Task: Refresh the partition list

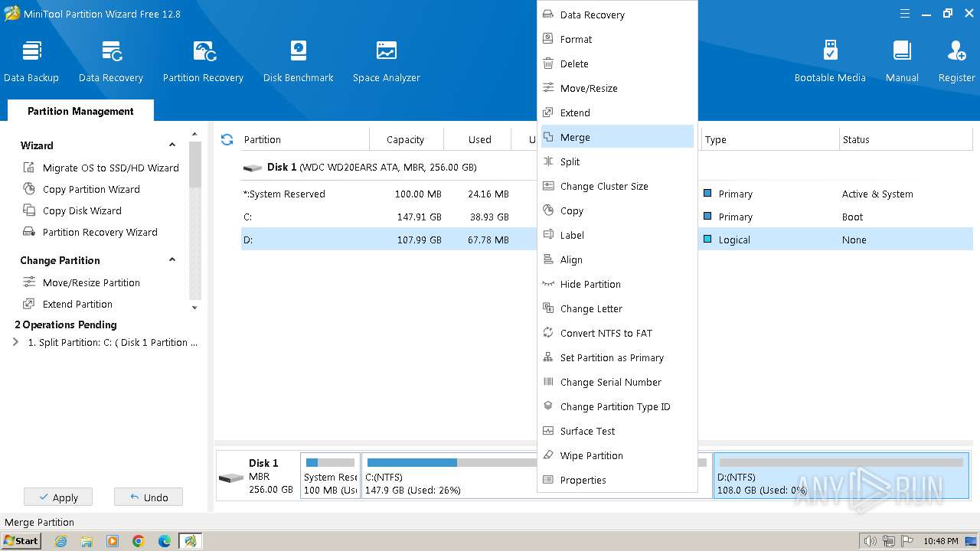Action: pyautogui.click(x=227, y=139)
